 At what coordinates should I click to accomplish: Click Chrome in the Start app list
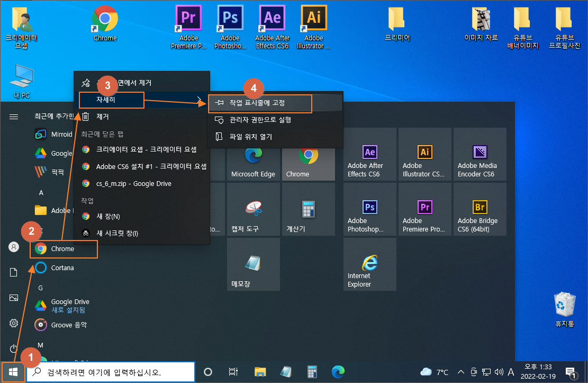point(64,249)
